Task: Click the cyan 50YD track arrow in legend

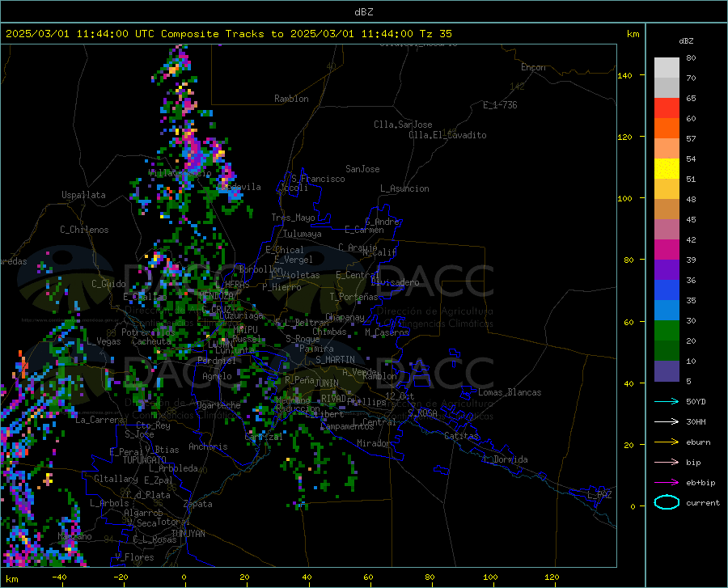Action: [x=667, y=401]
